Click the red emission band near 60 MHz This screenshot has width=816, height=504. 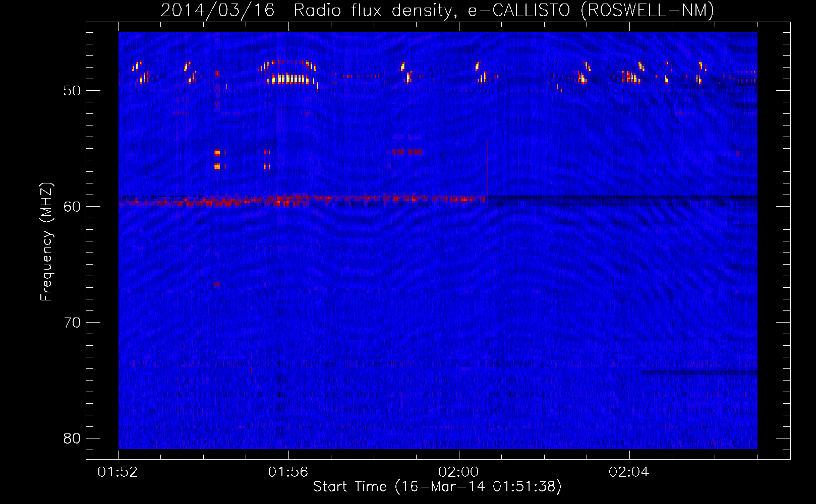point(303,200)
